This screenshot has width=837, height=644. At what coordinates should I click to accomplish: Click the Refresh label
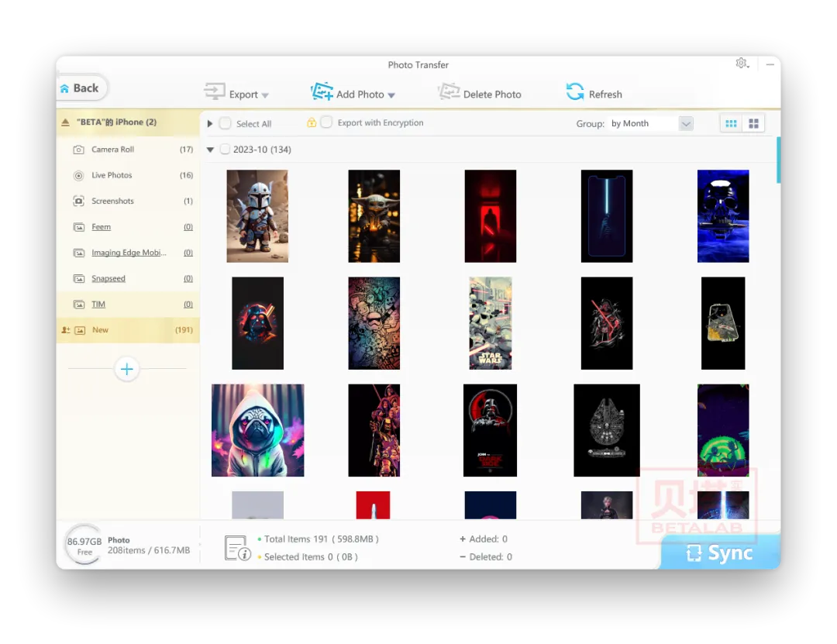pos(605,95)
